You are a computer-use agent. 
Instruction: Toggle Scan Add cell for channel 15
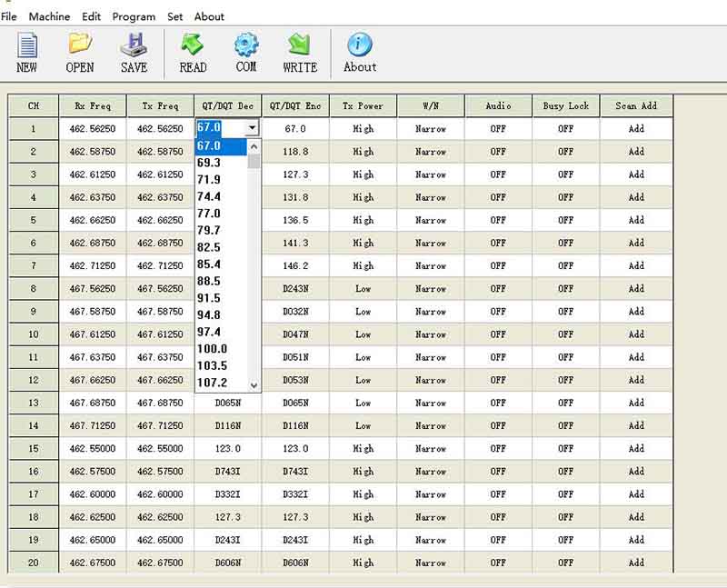(635, 449)
